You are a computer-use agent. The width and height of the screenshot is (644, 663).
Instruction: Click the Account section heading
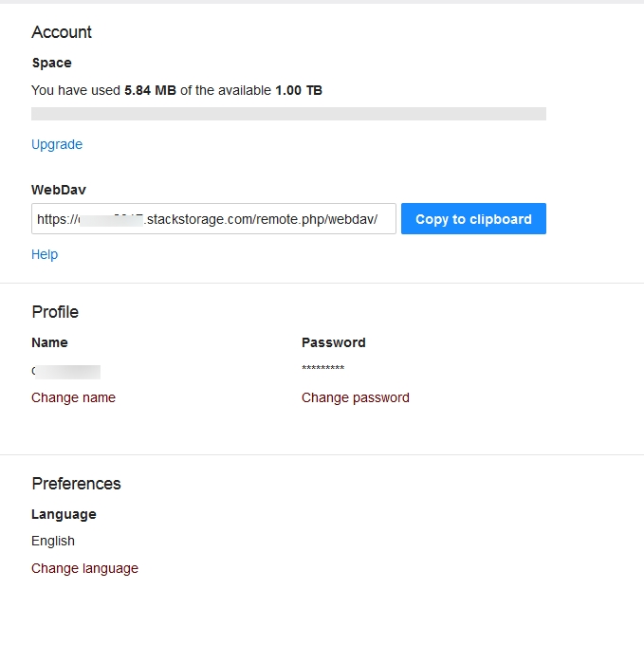coord(62,32)
